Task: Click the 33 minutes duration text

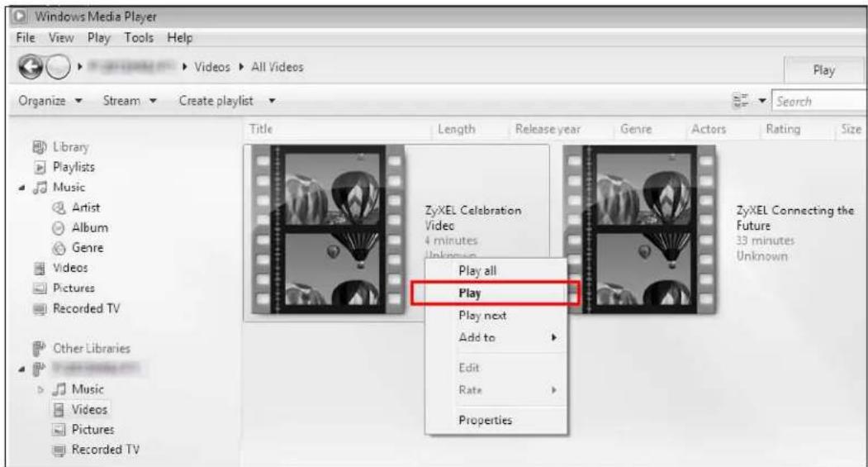Action: coord(765,241)
